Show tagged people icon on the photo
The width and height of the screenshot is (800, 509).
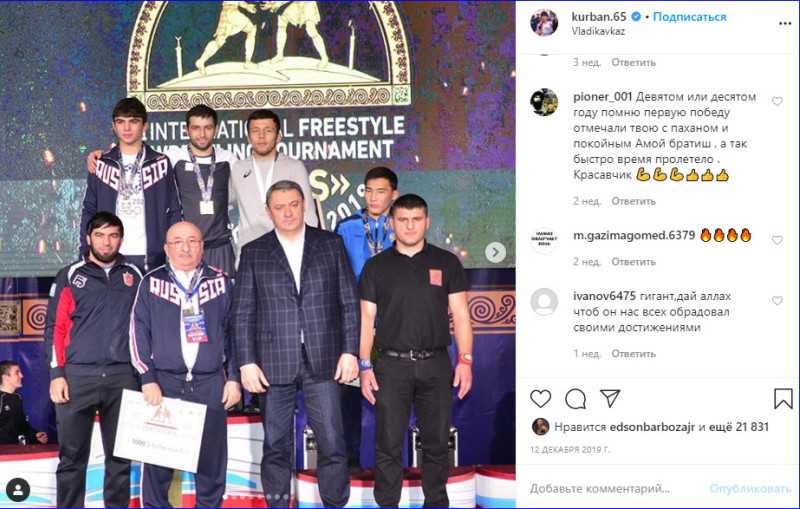[x=18, y=490]
